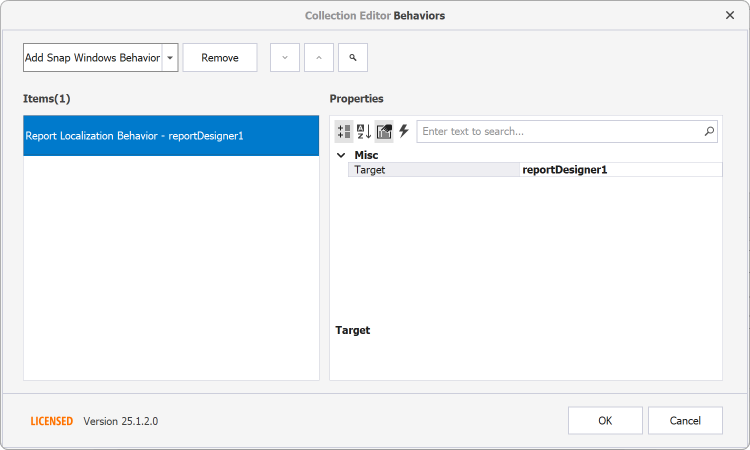Switch property grid to Categorized view
The width and height of the screenshot is (750, 450).
tap(343, 131)
